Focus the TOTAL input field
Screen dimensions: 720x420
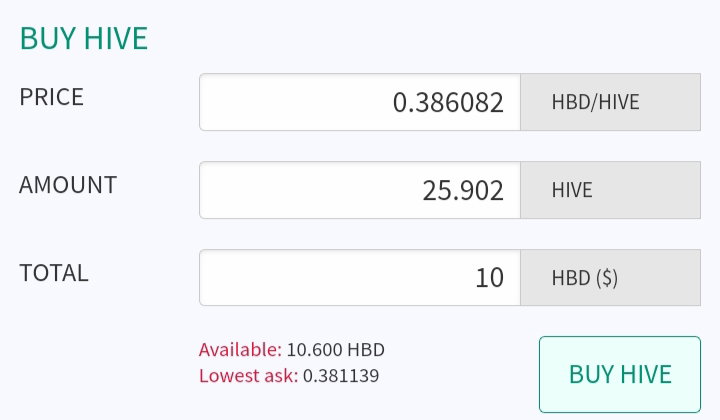(360, 278)
